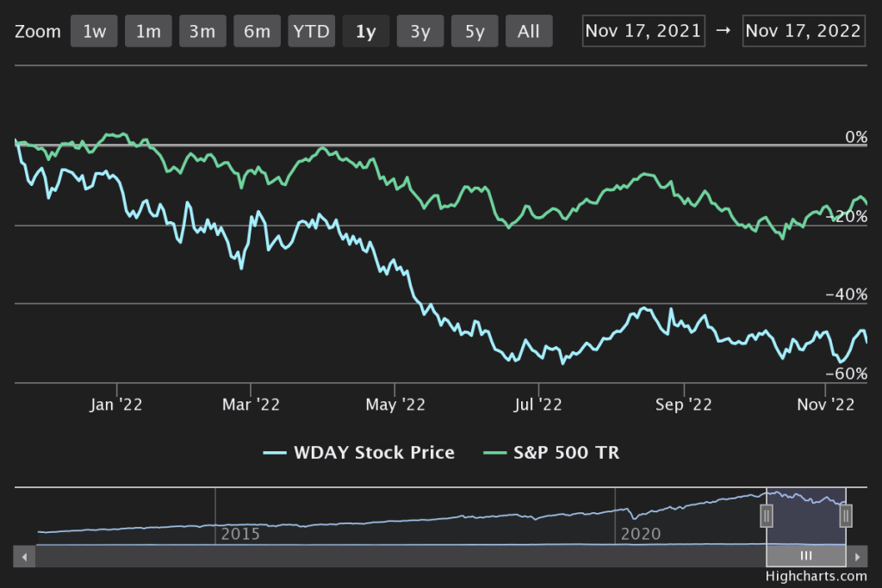Select the 3m zoom range

point(202,32)
